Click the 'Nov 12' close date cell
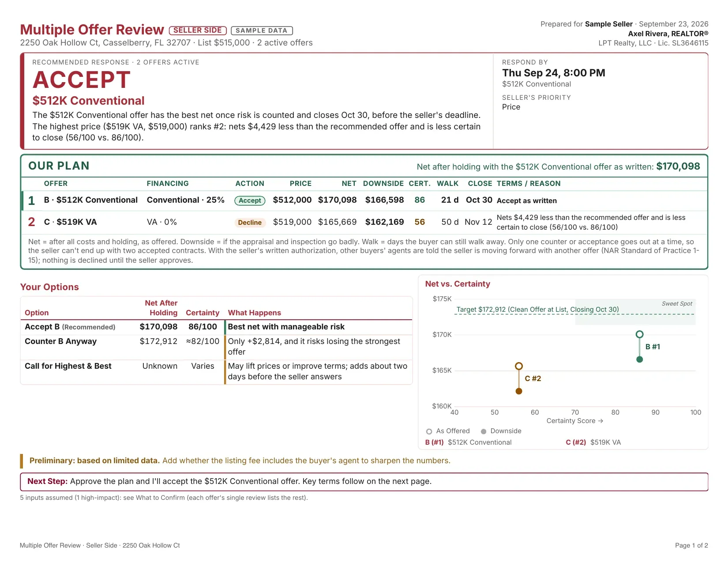Screen dimensions: 728x563 coord(478,222)
